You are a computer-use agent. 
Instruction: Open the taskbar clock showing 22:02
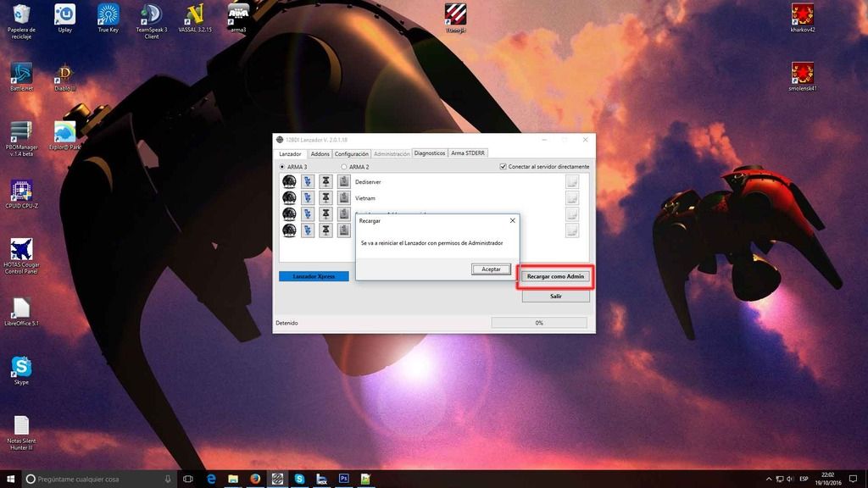[827, 480]
